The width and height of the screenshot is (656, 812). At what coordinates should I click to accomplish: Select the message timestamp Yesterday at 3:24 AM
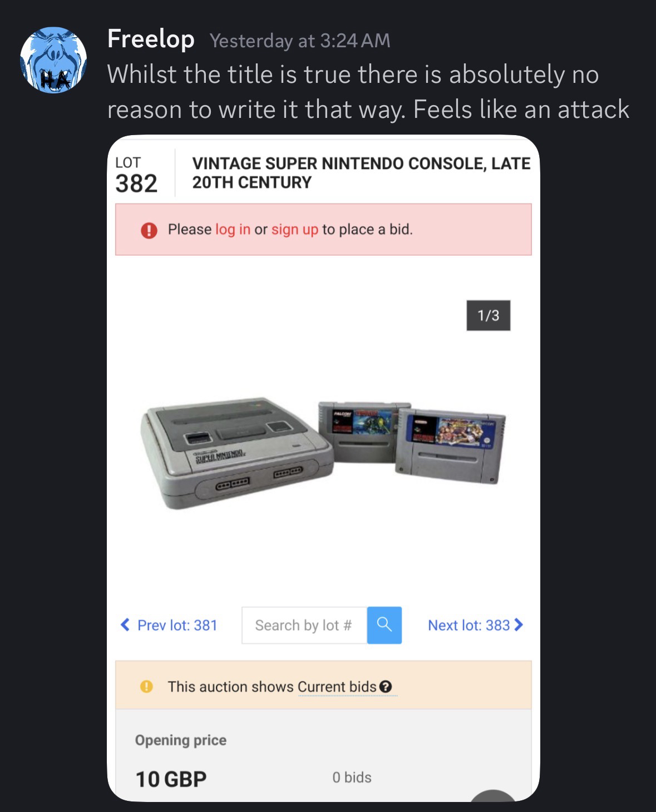coord(300,41)
